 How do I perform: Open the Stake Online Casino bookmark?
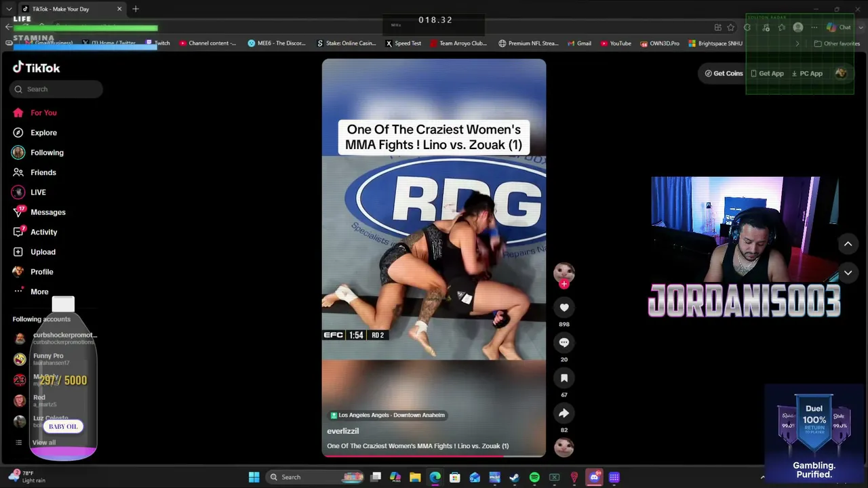346,43
